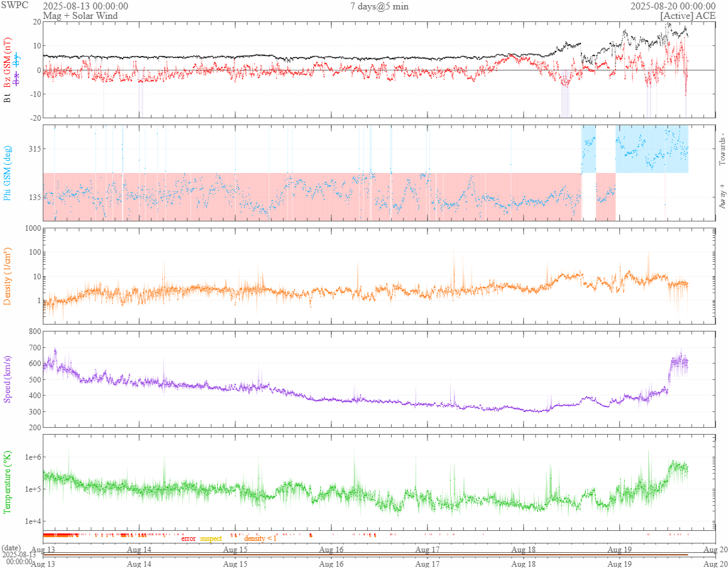Viewport: 728px width, 568px height.
Task: Click the 700 tick on Speed axis
Action: 35,348
